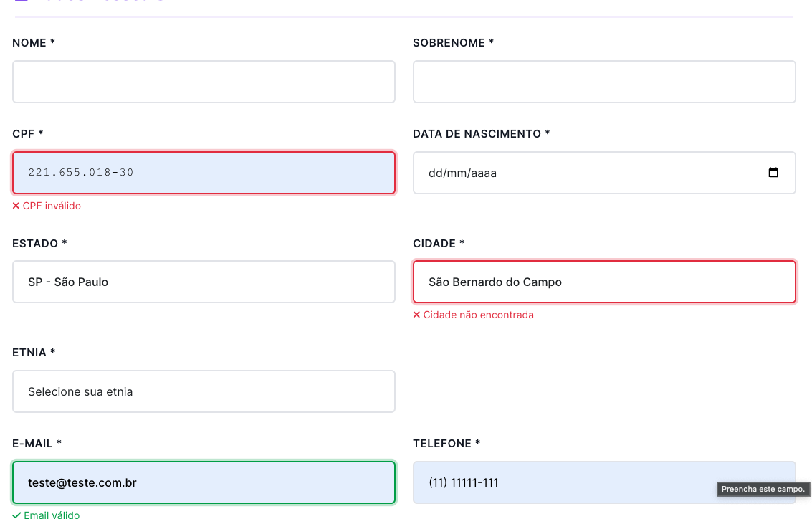Click the ETNIA field label
This screenshot has width=812, height=519.
pos(34,353)
